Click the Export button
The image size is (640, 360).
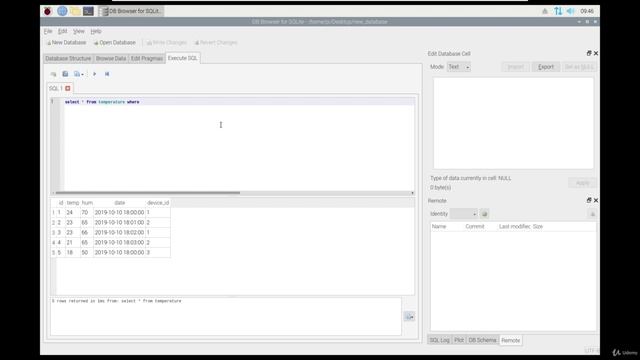pos(546,67)
